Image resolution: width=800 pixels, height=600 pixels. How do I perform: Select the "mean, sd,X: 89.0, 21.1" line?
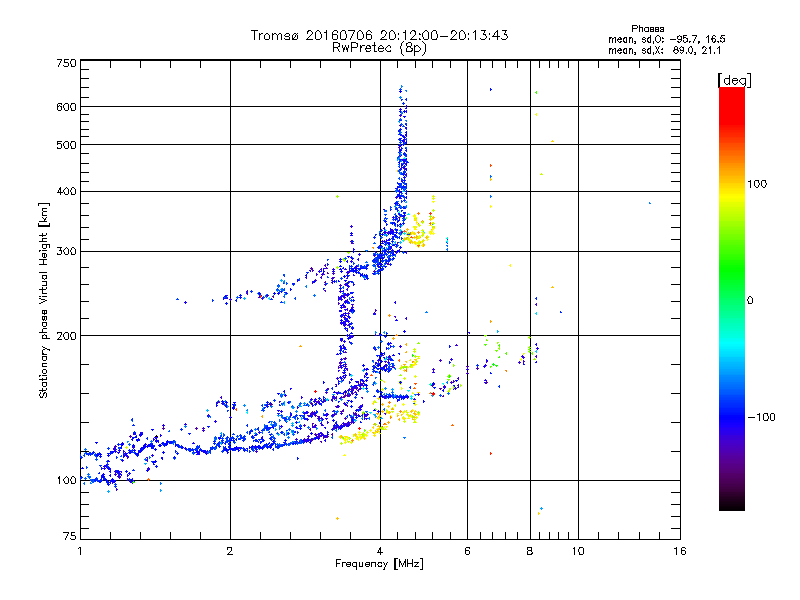tap(664, 50)
